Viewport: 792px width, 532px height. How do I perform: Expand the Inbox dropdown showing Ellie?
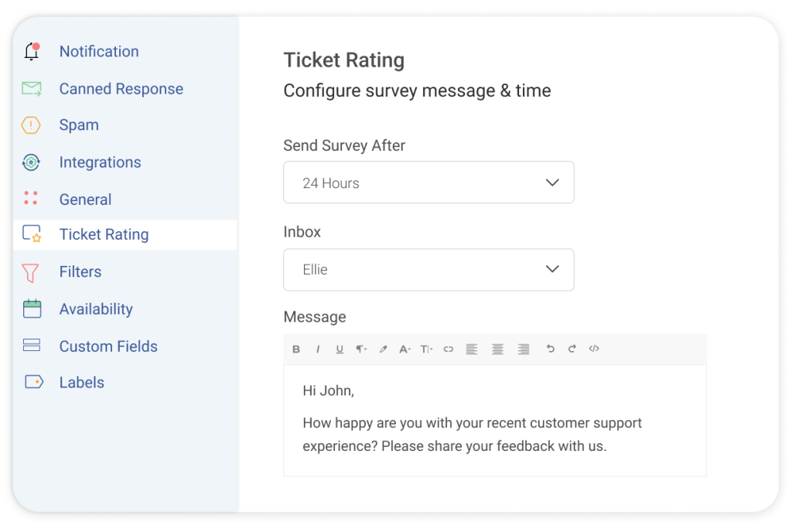(428, 270)
